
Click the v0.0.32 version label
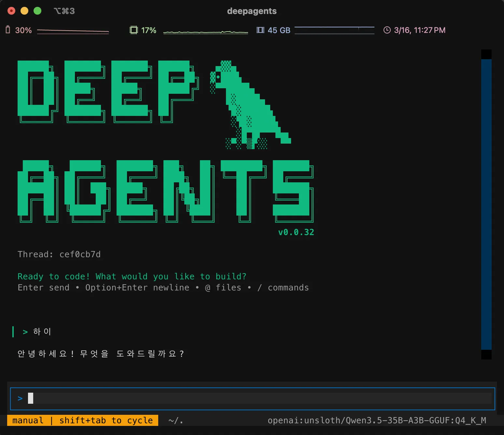tap(296, 232)
